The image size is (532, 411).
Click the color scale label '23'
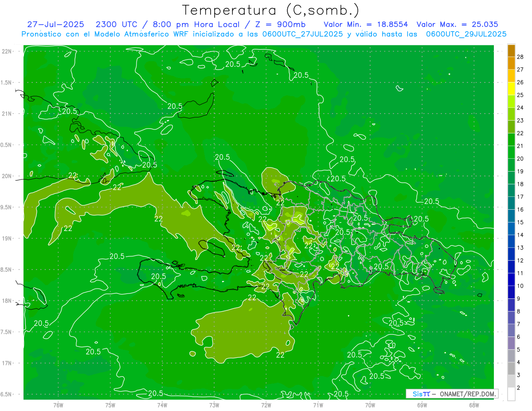tap(520, 121)
